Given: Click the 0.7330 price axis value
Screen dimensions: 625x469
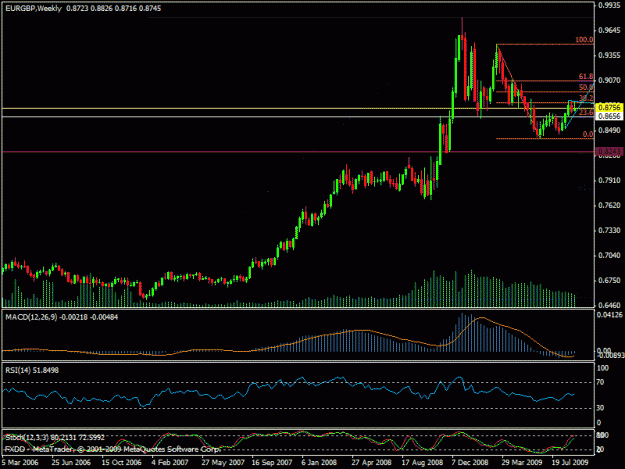Looking at the screenshot, I should [x=610, y=230].
